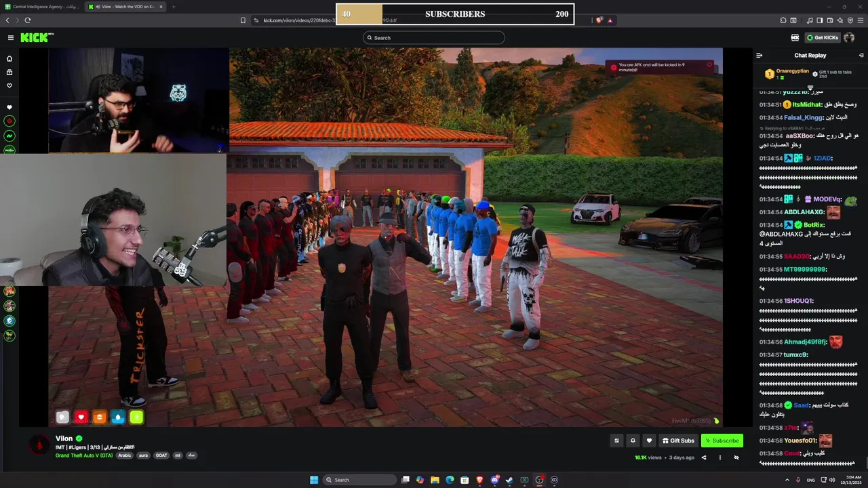Click ItsMidhat username in chat
868x488 pixels.
coord(806,104)
